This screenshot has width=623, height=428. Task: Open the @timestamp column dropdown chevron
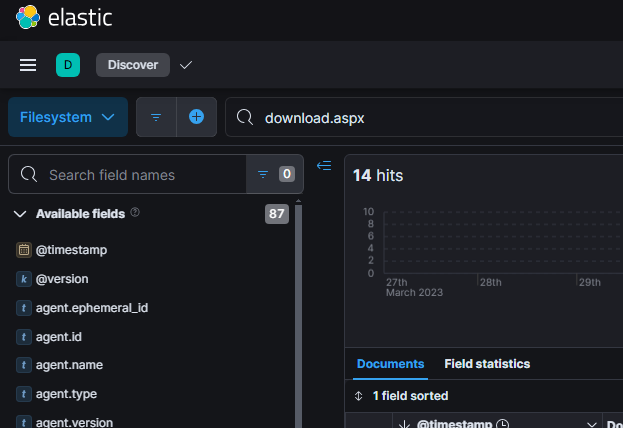[x=592, y=424]
